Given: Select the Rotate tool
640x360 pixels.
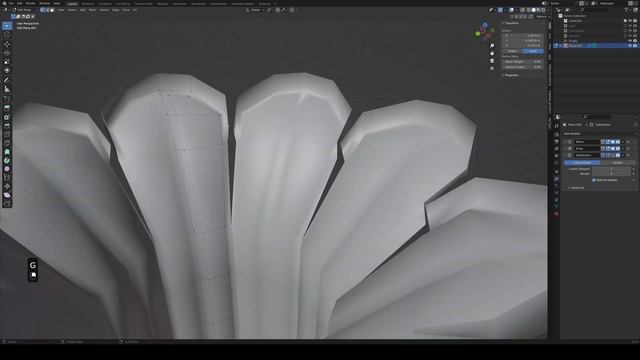Looking at the screenshot, I should [7, 53].
